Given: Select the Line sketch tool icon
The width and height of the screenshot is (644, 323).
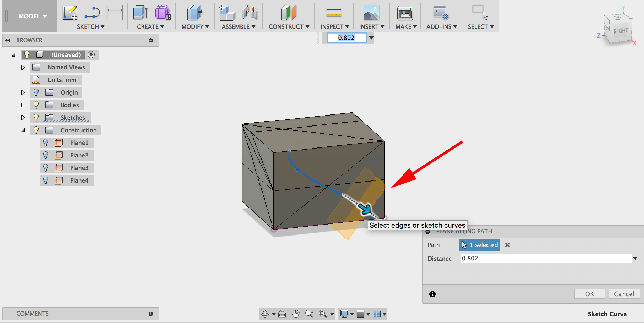Looking at the screenshot, I should pyautogui.click(x=92, y=13).
